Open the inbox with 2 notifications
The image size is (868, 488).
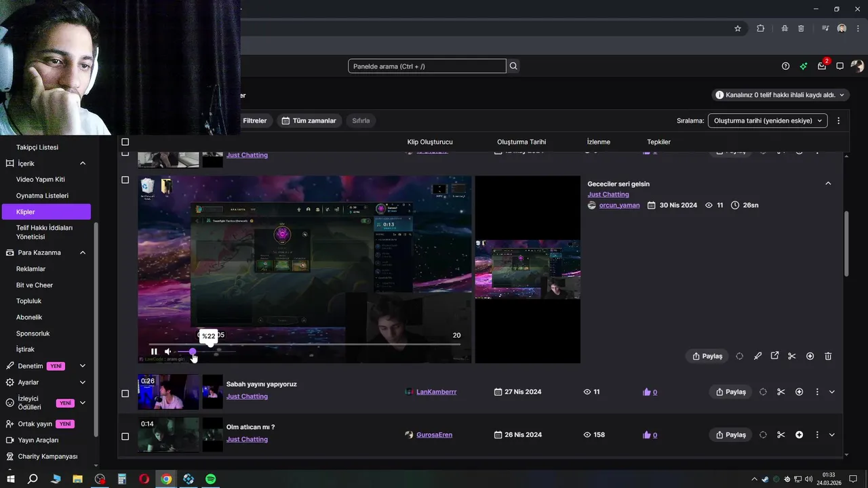click(822, 66)
